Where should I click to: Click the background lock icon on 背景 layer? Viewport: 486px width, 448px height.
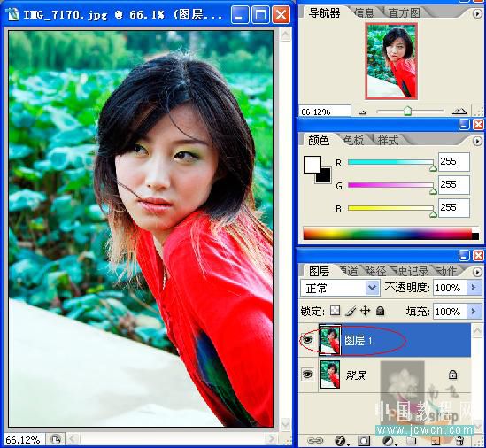452,375
